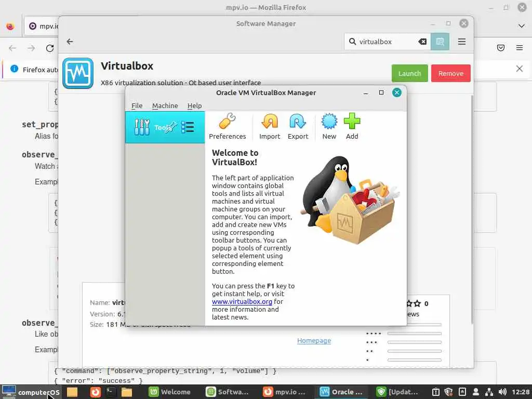Viewport: 532px width, 399px height.
Task: Click Firefox back navigation arrow
Action: click(x=12, y=48)
